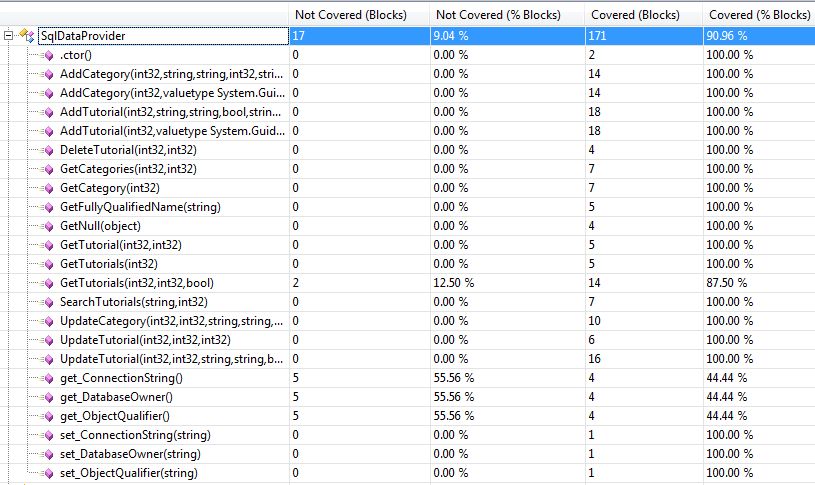Click the GetTutorial(int32,int32) method icon
The height and width of the screenshot is (485, 815).
pos(48,245)
